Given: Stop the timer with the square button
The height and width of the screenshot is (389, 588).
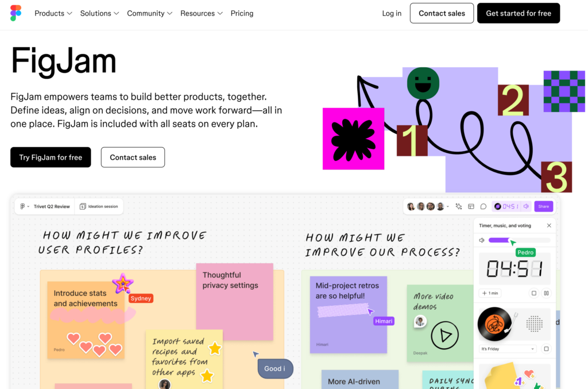Looking at the screenshot, I should pyautogui.click(x=534, y=293).
